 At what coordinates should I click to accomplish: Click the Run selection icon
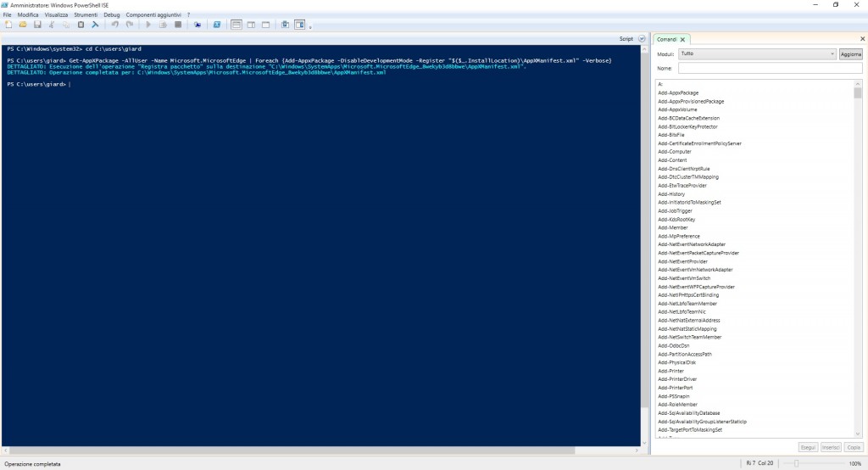tap(163, 25)
